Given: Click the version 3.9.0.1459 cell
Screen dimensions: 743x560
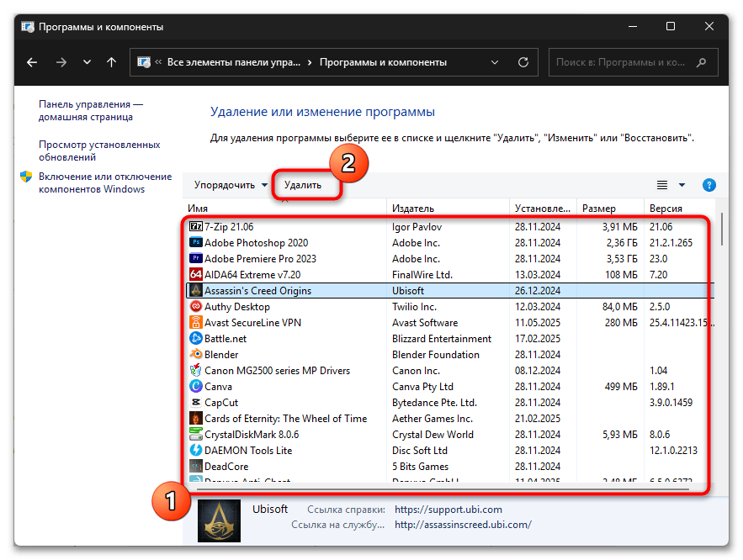Looking at the screenshot, I should [x=671, y=403].
